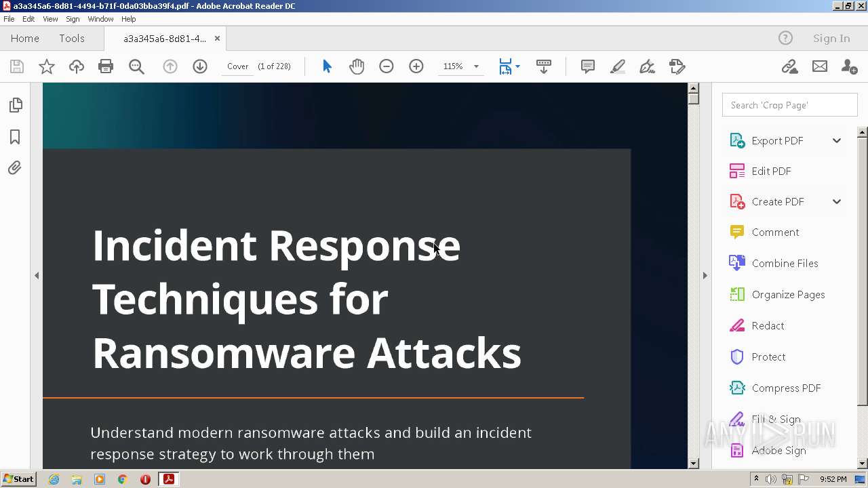Select the Highlight text pen tool
Image resolution: width=868 pixels, height=488 pixels.
pyautogui.click(x=618, y=66)
